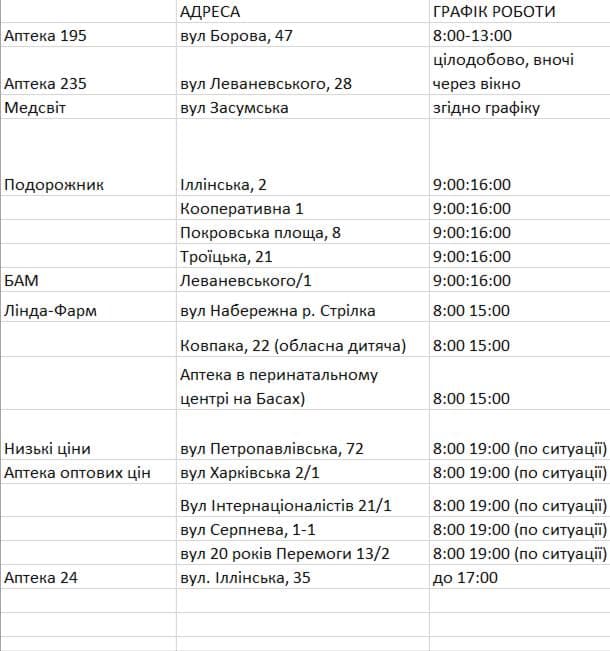The image size is (610, 651).
Task: Select the до 17:00 schedule cell
Action: [x=519, y=577]
